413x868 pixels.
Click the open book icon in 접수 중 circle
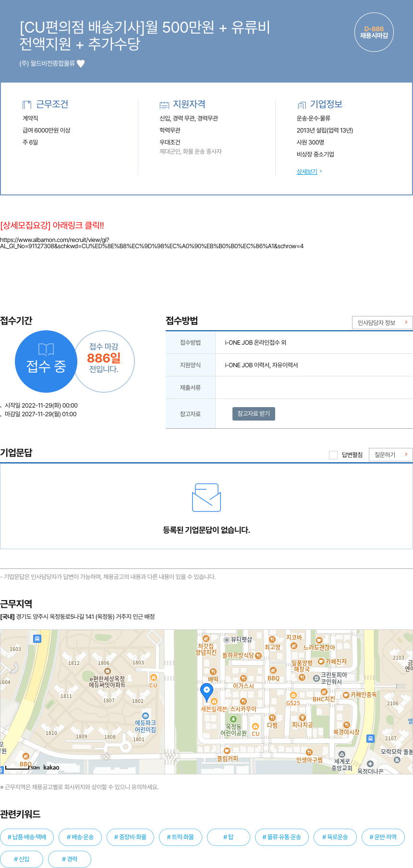pos(46,349)
